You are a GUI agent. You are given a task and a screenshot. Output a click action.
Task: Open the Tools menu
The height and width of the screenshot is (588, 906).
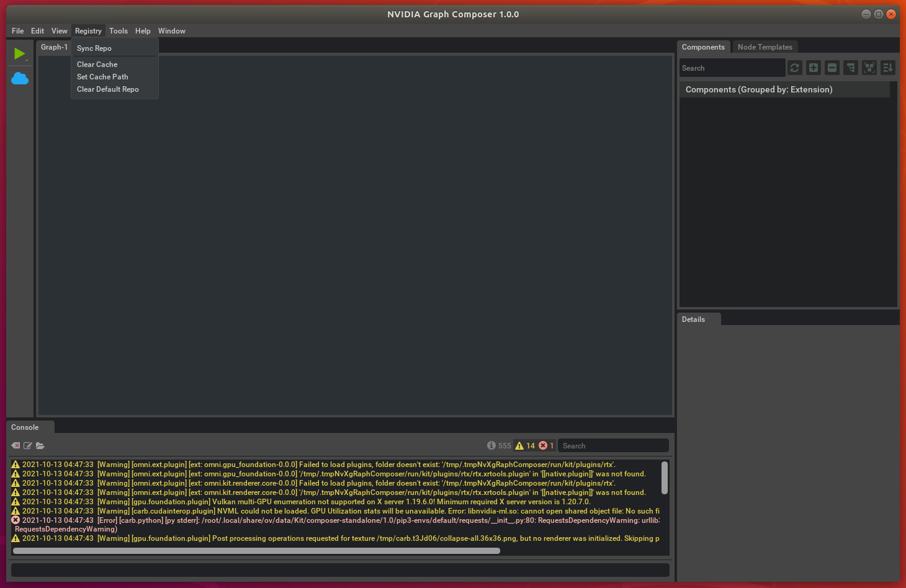119,31
